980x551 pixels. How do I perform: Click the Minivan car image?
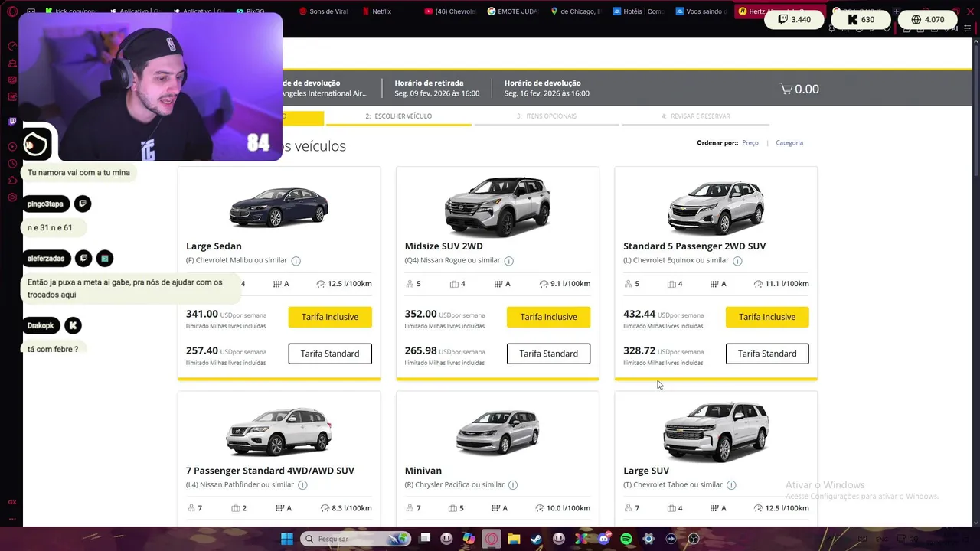coord(498,431)
